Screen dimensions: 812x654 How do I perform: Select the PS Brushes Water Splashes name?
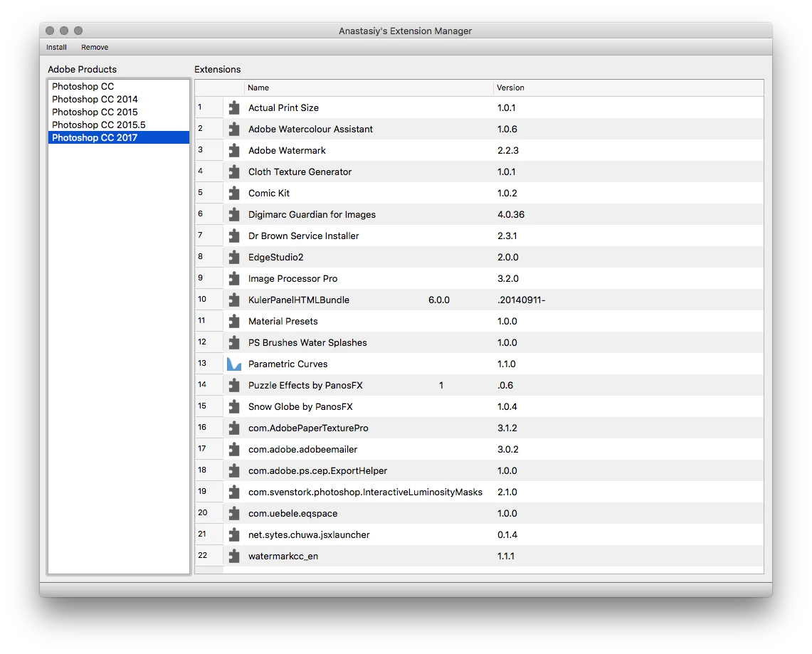307,342
